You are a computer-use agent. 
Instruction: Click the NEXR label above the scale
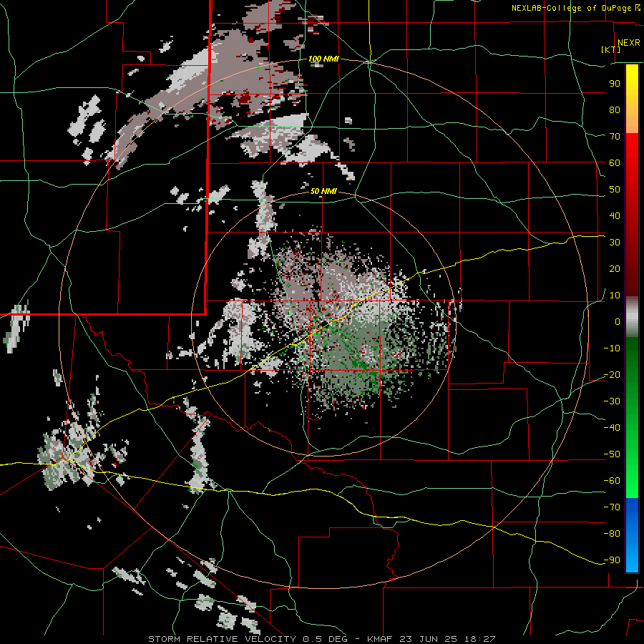[x=628, y=43]
